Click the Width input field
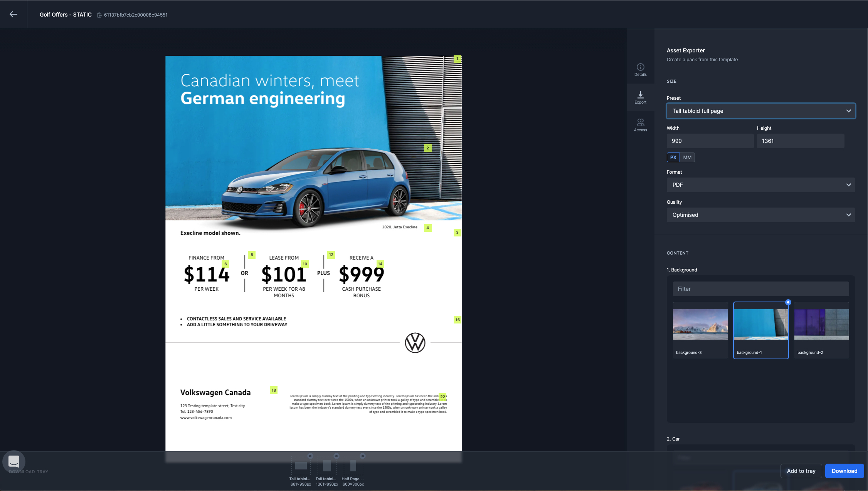 [710, 141]
